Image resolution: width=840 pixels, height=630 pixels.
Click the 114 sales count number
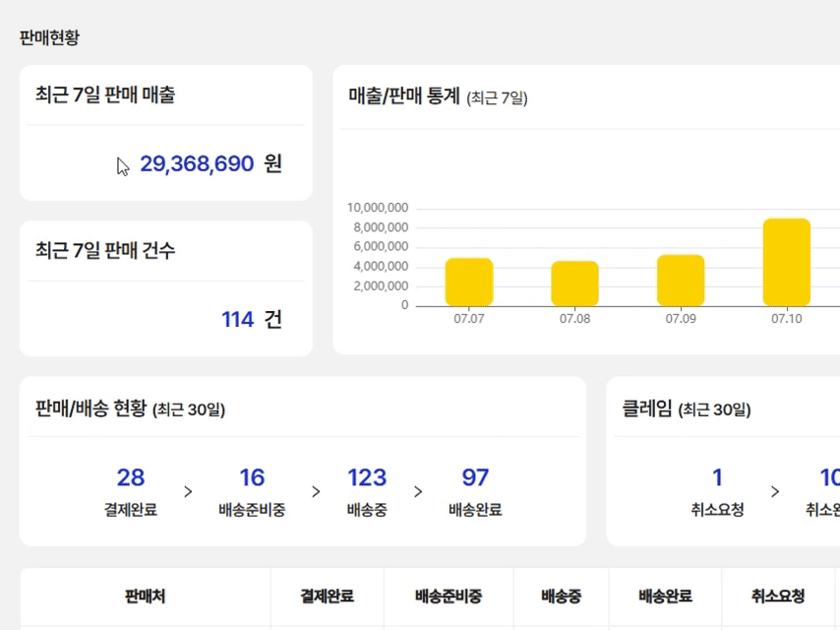click(x=237, y=319)
